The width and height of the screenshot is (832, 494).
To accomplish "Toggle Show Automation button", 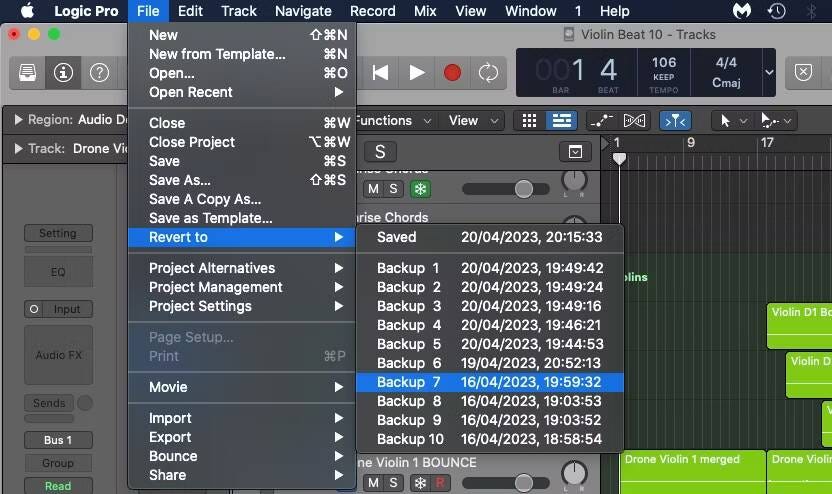I will click(x=602, y=121).
